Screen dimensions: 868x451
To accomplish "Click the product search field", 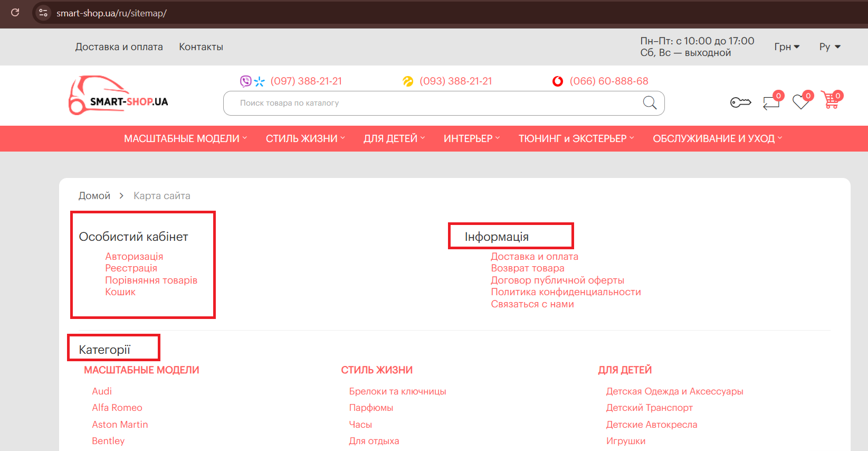I will coord(433,103).
